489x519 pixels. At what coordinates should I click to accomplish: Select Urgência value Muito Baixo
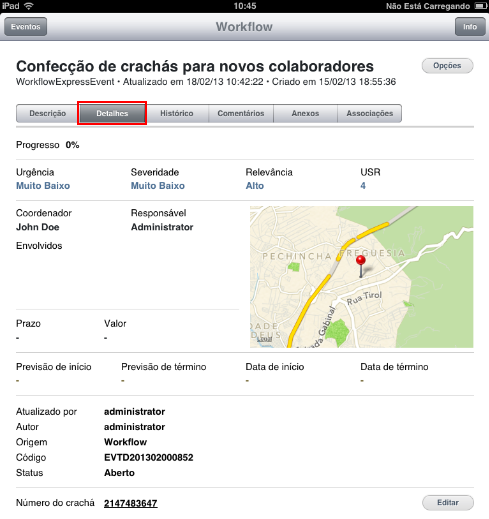43,186
